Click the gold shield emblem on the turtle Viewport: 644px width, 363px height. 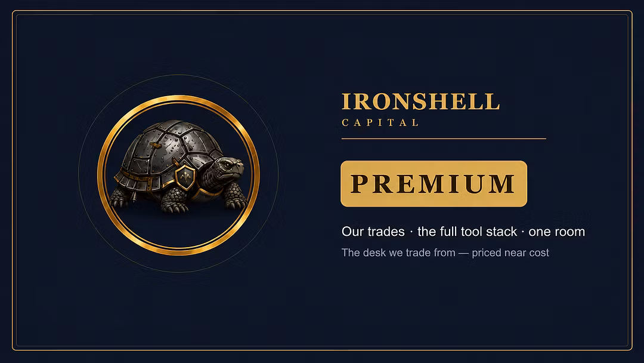coord(185,177)
